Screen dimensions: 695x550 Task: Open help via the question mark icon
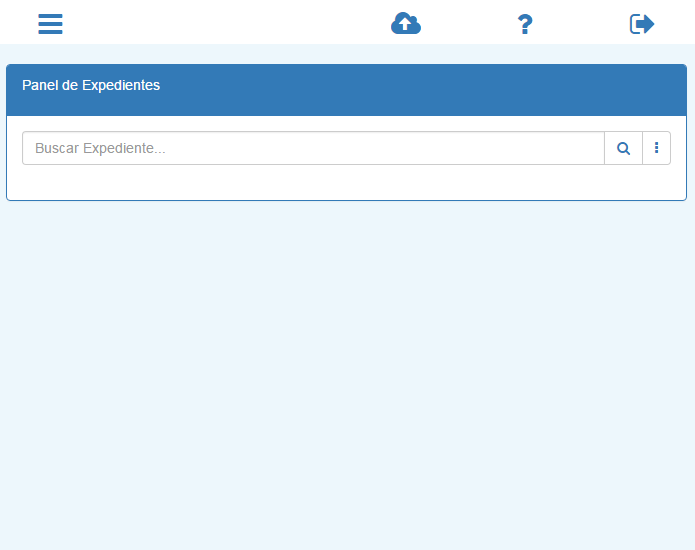525,24
